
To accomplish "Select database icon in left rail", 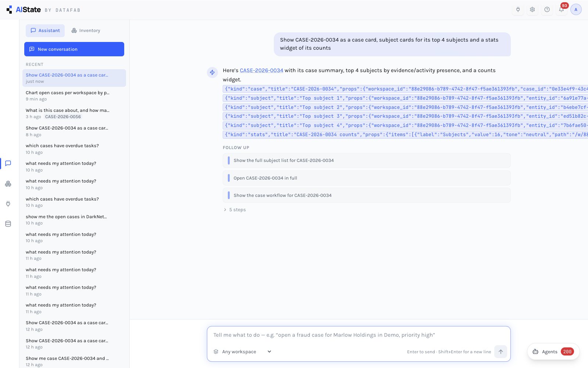I will 8,224.
